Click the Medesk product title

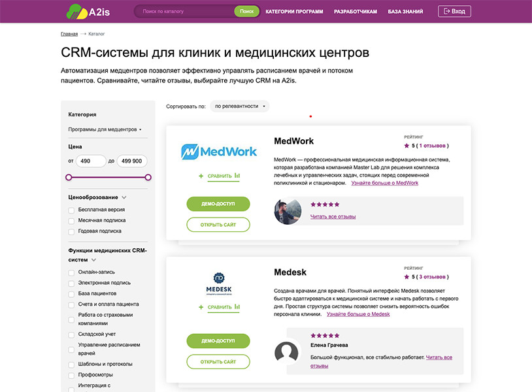[290, 272]
